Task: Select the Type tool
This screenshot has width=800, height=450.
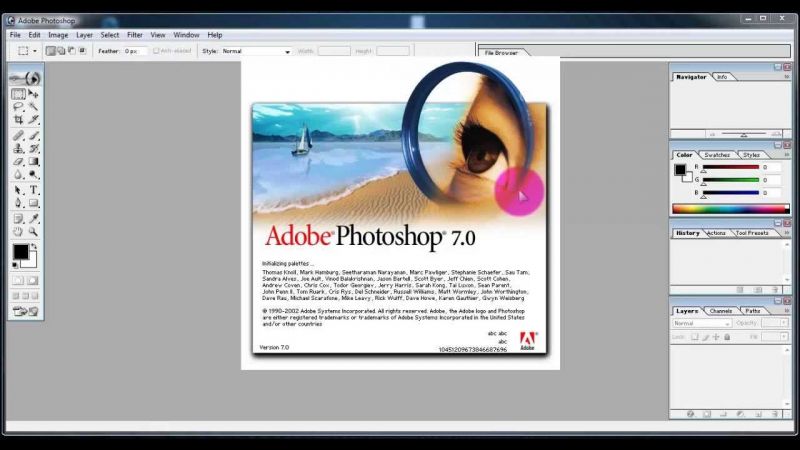Action: (34, 190)
